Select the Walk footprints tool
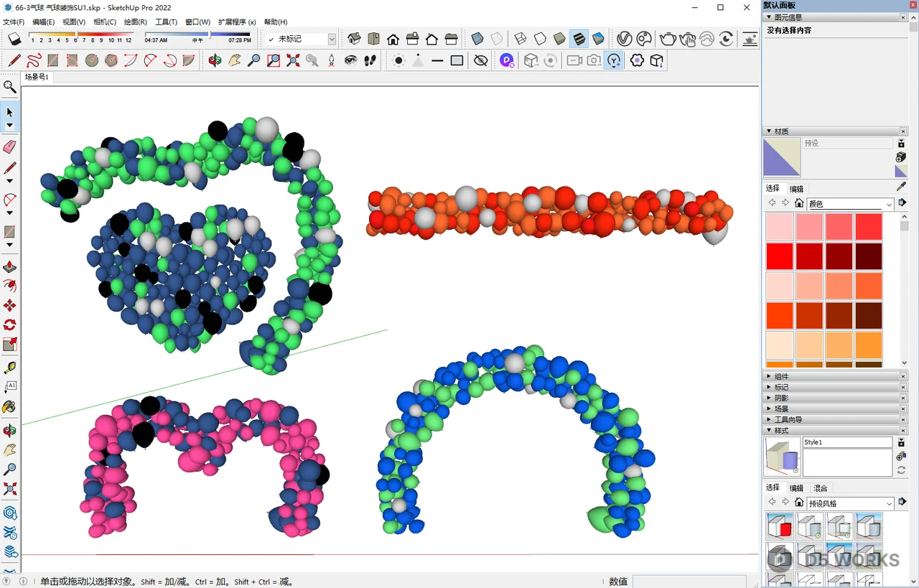 (370, 60)
